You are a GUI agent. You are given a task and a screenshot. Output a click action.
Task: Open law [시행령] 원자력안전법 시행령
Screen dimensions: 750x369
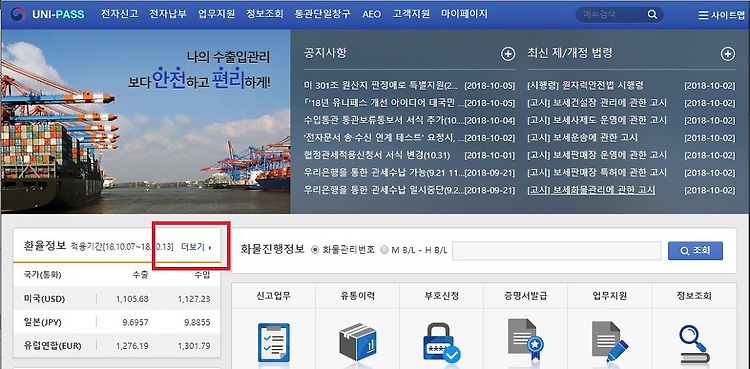point(585,86)
